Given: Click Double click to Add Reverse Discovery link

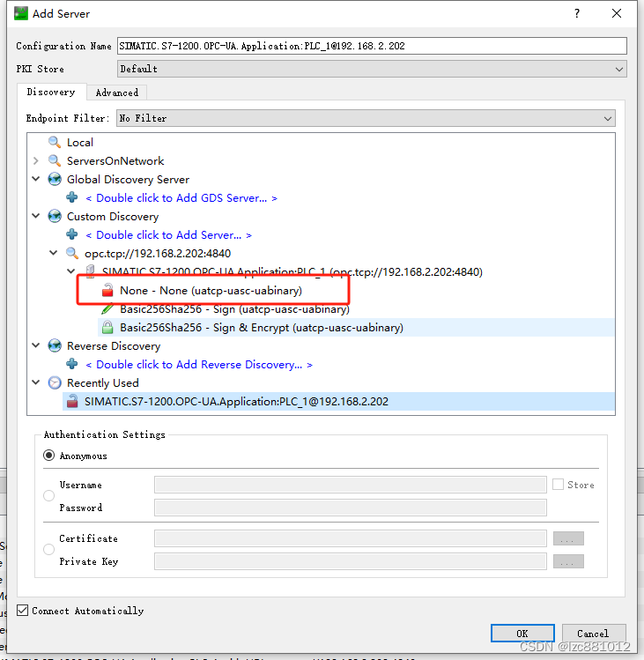Looking at the screenshot, I should tap(199, 365).
